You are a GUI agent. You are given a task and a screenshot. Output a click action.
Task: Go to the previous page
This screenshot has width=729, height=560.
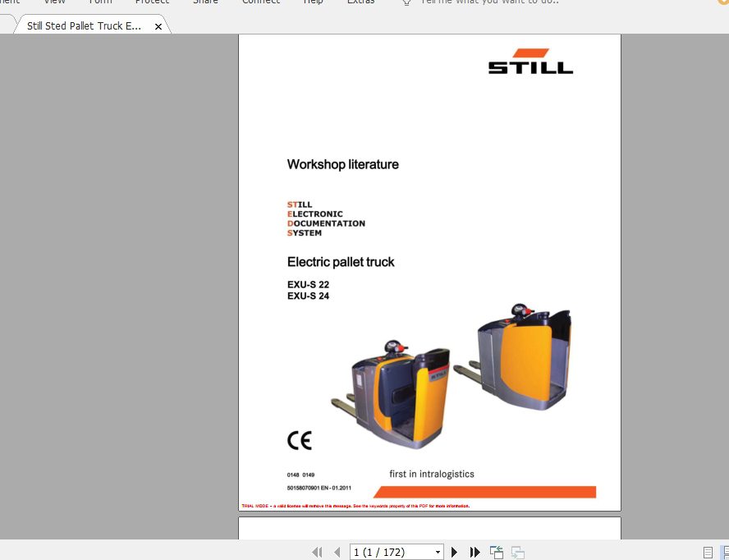tap(337, 552)
